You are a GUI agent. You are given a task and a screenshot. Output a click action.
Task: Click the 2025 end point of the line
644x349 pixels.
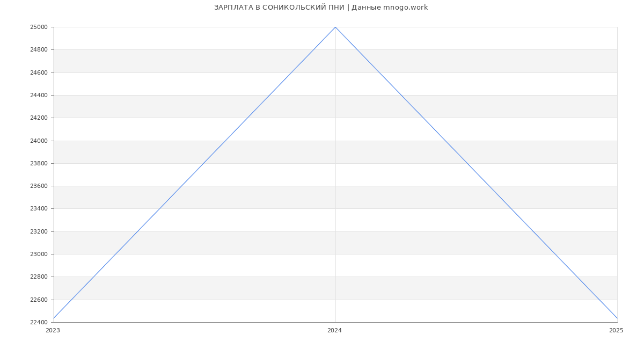(x=617, y=318)
